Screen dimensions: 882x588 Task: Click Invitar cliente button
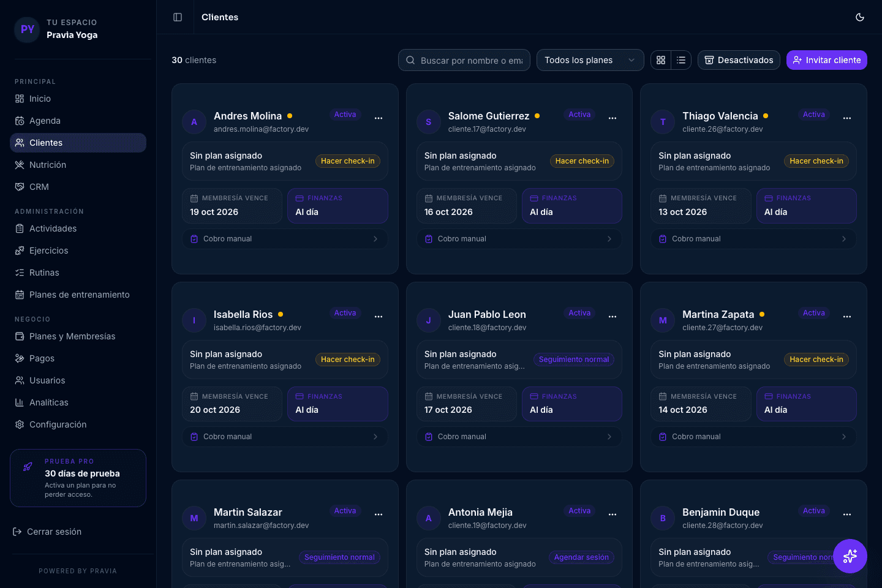coord(827,60)
